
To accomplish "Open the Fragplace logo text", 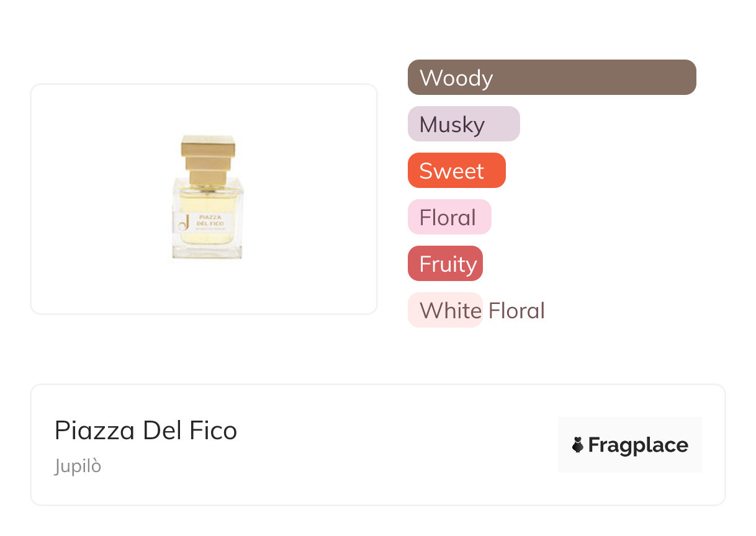I will pyautogui.click(x=638, y=445).
